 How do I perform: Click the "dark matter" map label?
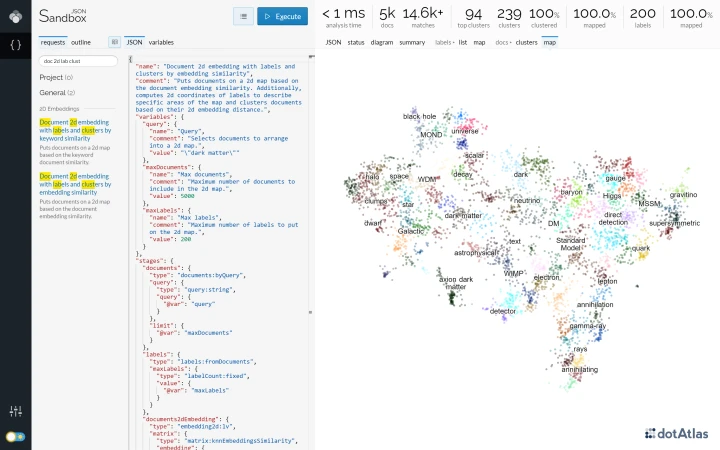point(463,215)
